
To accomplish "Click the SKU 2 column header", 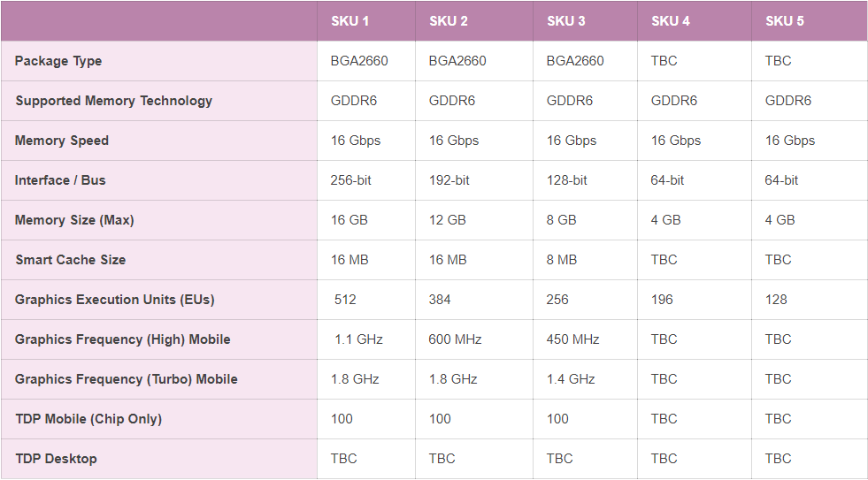I will pyautogui.click(x=449, y=21).
